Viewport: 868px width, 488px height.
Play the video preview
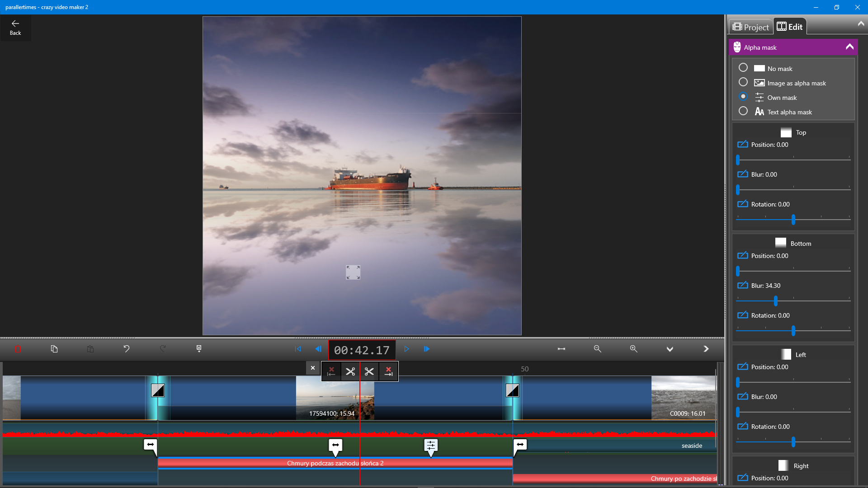[406, 349]
